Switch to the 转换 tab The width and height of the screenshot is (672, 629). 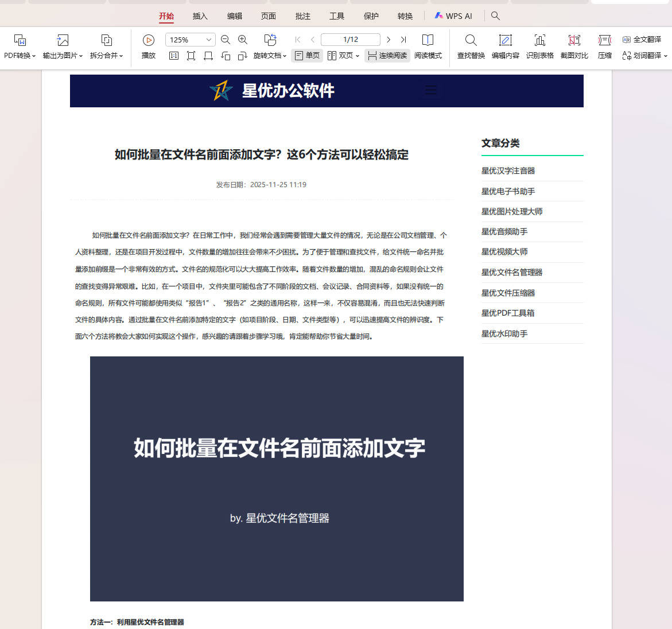[405, 16]
